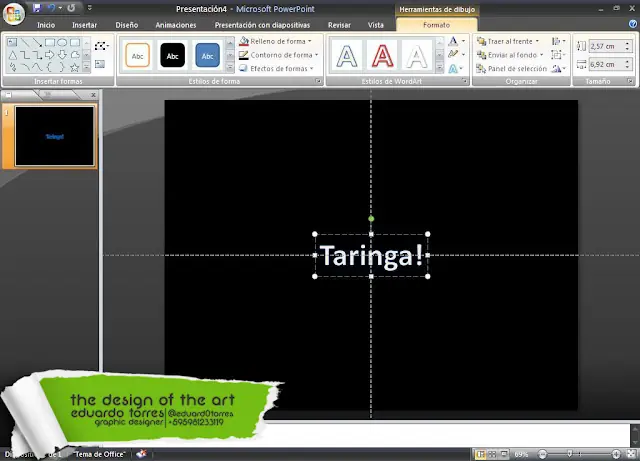640x461 pixels.
Task: Expand the WordArt styles gallery
Action: (440, 67)
